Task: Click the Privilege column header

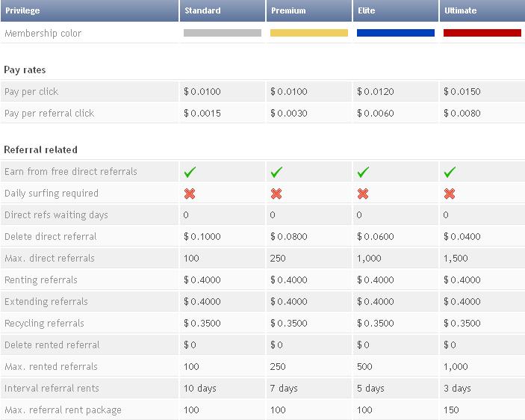Action: [x=22, y=10]
